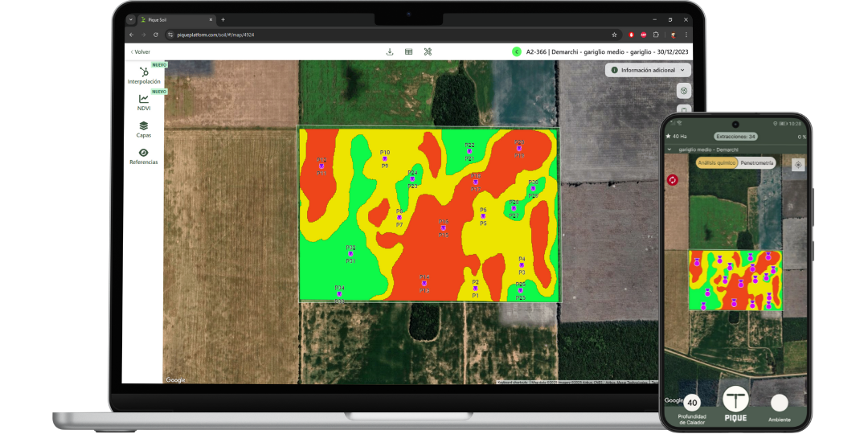
Task: Switch to Penetrometría tab on phone
Action: point(757,162)
